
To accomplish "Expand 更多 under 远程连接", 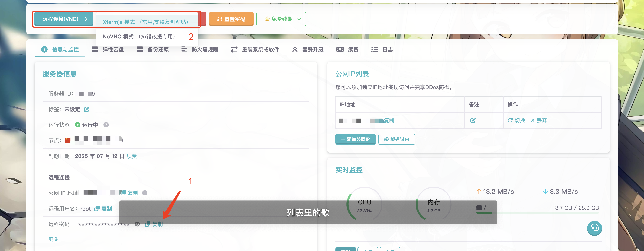I will click(53, 239).
